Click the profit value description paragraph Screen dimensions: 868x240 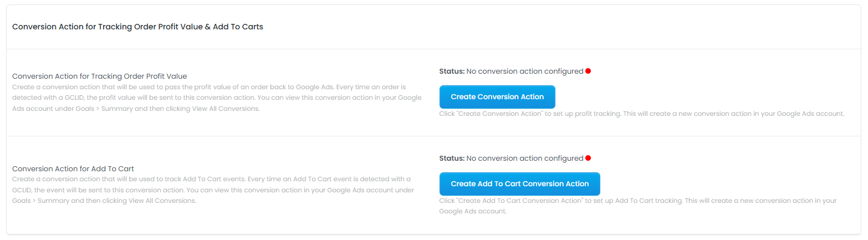216,98
